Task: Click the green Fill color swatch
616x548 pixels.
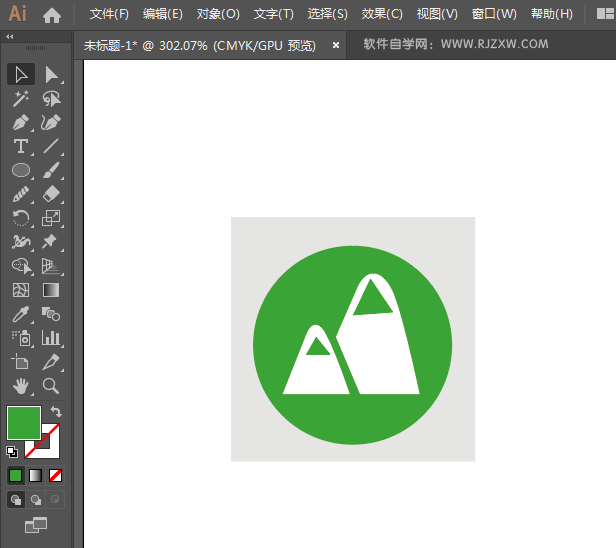Action: [x=22, y=422]
